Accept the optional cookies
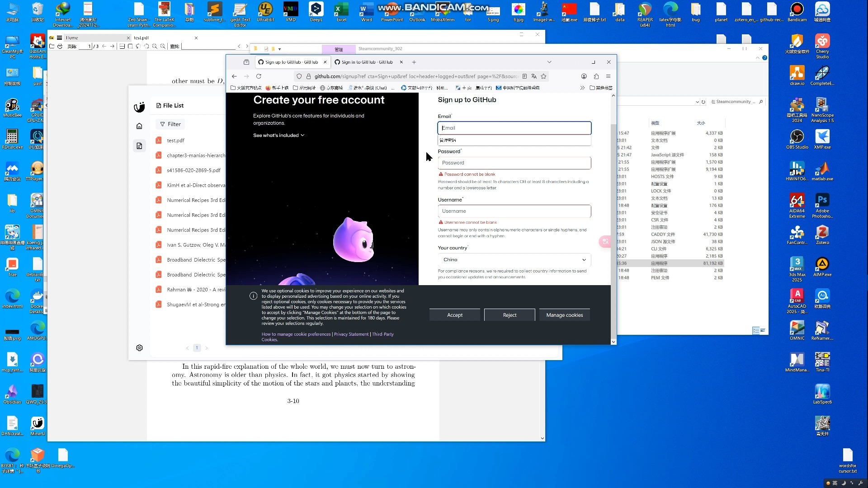This screenshot has height=488, width=868. pos(454,315)
